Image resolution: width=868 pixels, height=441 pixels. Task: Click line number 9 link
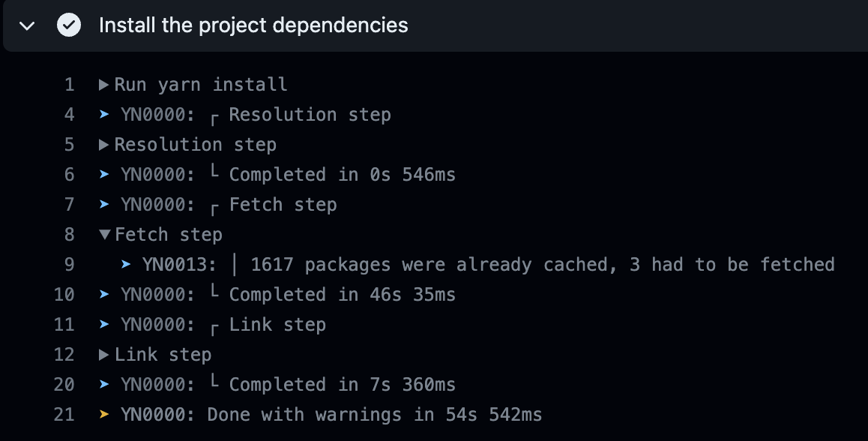(x=69, y=265)
